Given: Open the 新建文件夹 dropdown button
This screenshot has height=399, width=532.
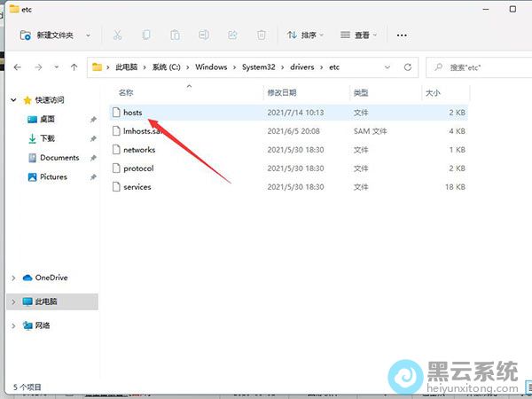Looking at the screenshot, I should point(54,35).
